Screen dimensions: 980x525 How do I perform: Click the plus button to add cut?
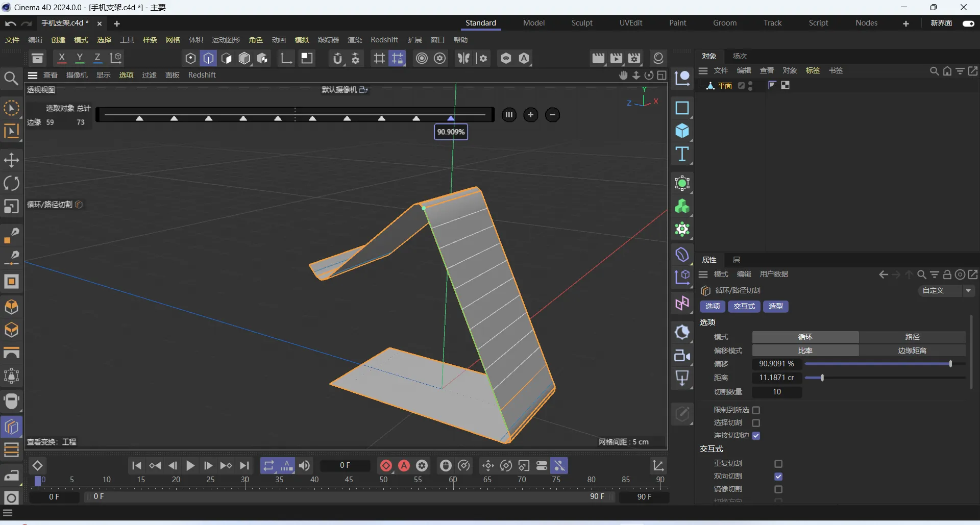(x=531, y=115)
